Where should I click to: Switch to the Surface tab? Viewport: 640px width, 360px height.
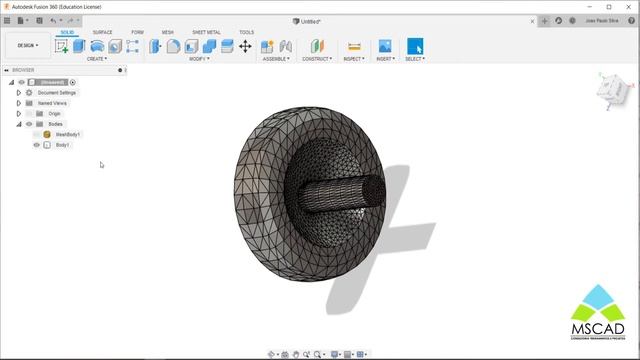coord(102,32)
